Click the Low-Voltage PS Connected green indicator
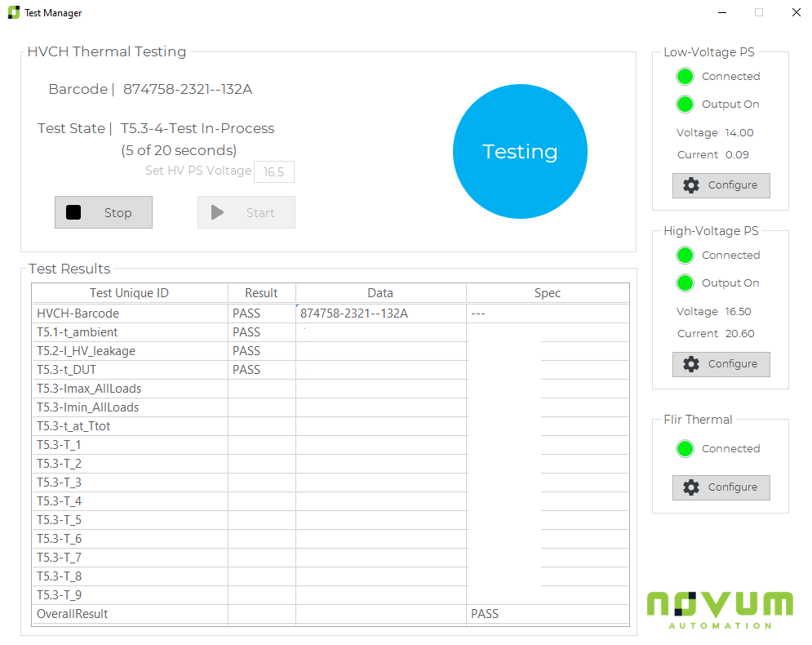 pyautogui.click(x=686, y=77)
